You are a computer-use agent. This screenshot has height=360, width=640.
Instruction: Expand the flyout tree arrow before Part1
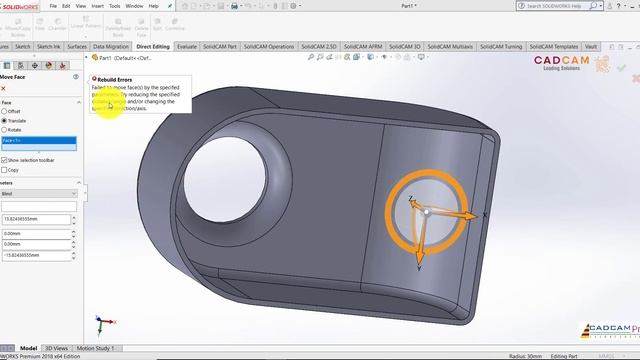87,58
